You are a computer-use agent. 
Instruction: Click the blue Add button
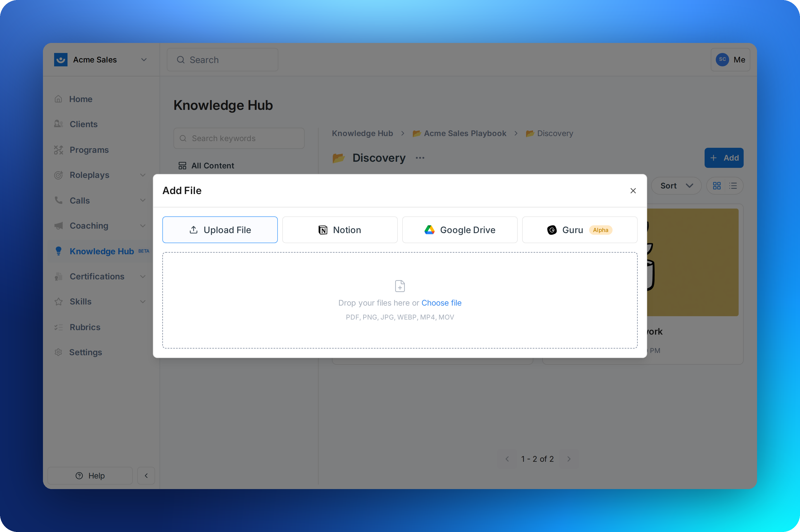pos(724,158)
